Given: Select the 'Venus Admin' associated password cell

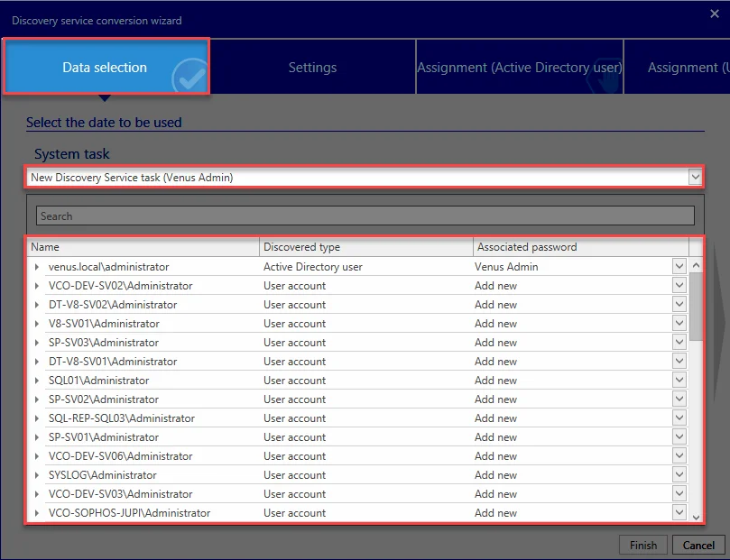Looking at the screenshot, I should click(506, 267).
